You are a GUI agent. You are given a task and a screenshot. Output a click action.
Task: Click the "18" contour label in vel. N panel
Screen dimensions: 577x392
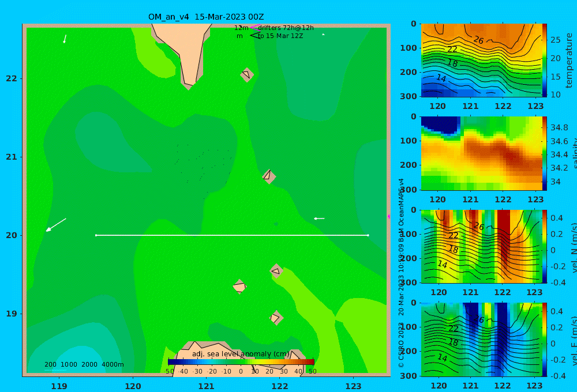coord(453,249)
